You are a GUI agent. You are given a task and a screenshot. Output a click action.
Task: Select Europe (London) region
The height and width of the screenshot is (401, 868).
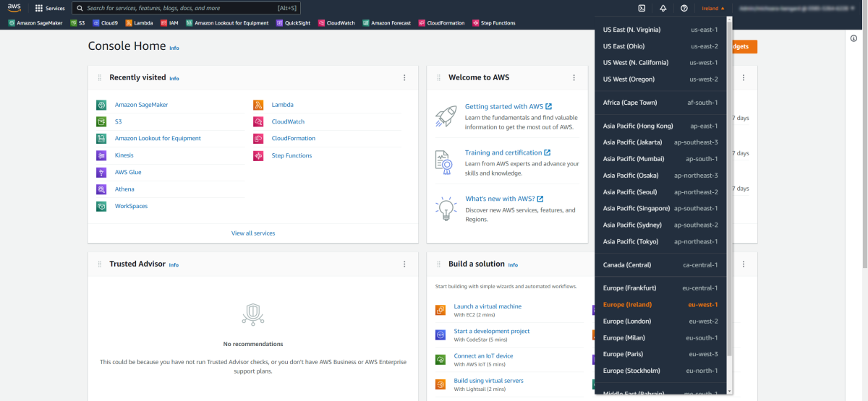click(660, 321)
